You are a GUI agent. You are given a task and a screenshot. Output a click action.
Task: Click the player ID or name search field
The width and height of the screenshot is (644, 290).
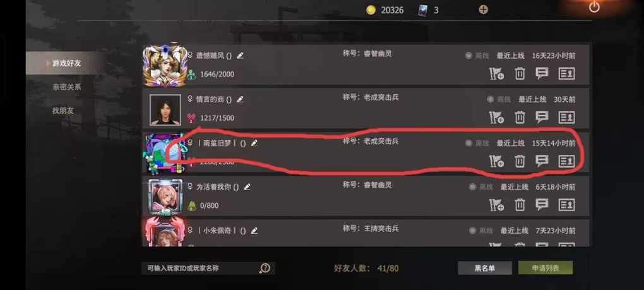tap(201, 269)
